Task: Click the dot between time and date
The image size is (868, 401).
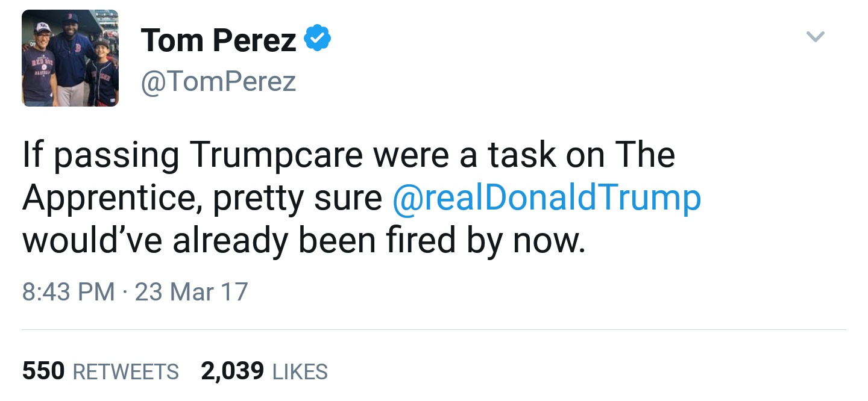Action: [x=125, y=293]
